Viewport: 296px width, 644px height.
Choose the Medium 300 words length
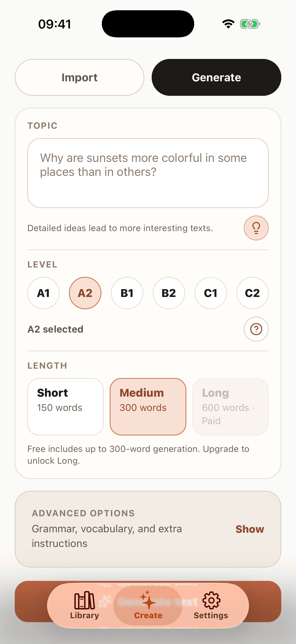(x=148, y=405)
